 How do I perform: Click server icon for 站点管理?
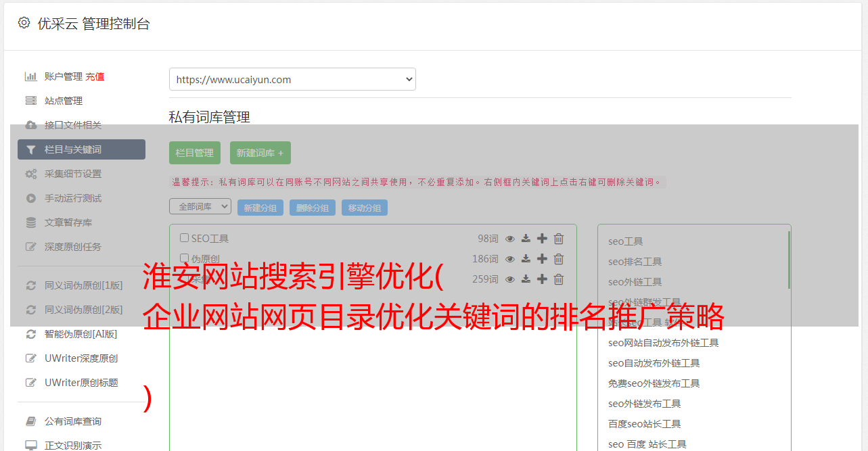tap(30, 101)
